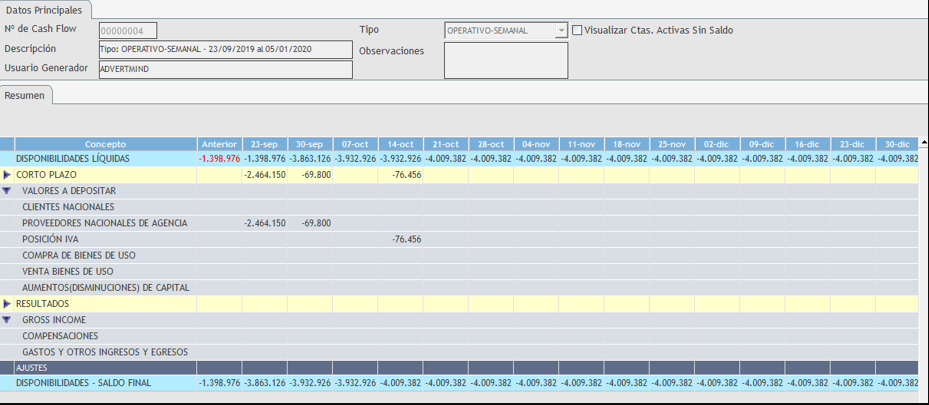Switch to the Datos Principales tab

point(45,9)
